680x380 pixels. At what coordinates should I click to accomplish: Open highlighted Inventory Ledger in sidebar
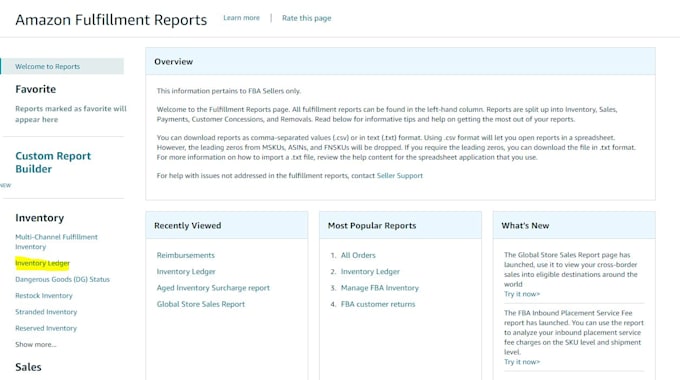[42, 263]
